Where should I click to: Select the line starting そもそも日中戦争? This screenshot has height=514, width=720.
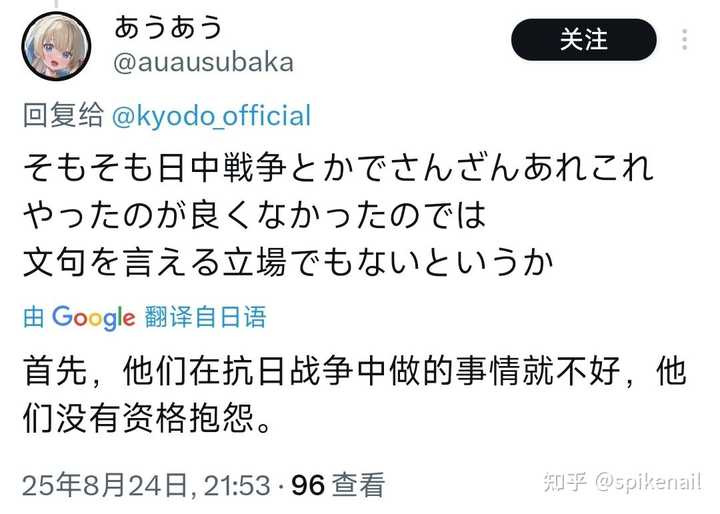[338, 167]
